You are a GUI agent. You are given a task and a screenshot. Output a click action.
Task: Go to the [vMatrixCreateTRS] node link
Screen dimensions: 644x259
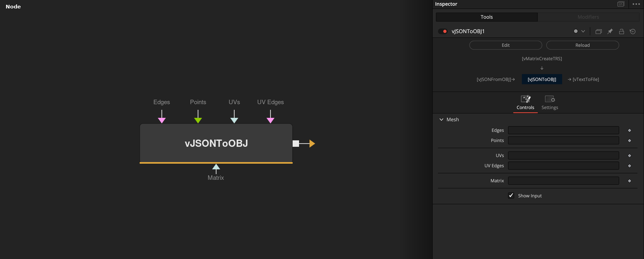542,59
